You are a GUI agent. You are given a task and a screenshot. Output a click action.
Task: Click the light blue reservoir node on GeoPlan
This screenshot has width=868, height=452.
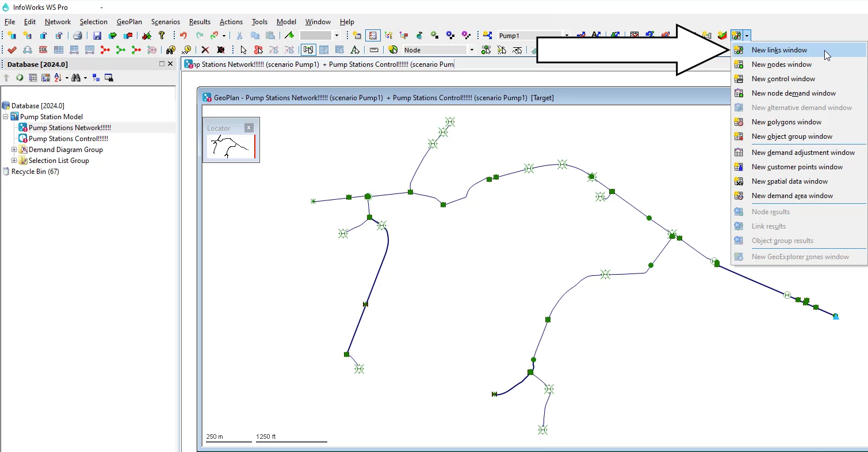(x=836, y=316)
